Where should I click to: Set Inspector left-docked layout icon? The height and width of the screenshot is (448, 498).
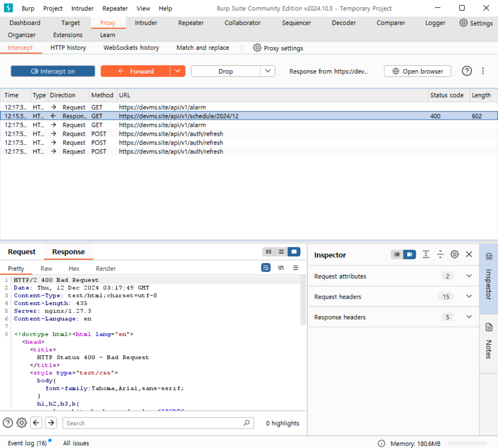pos(397,254)
